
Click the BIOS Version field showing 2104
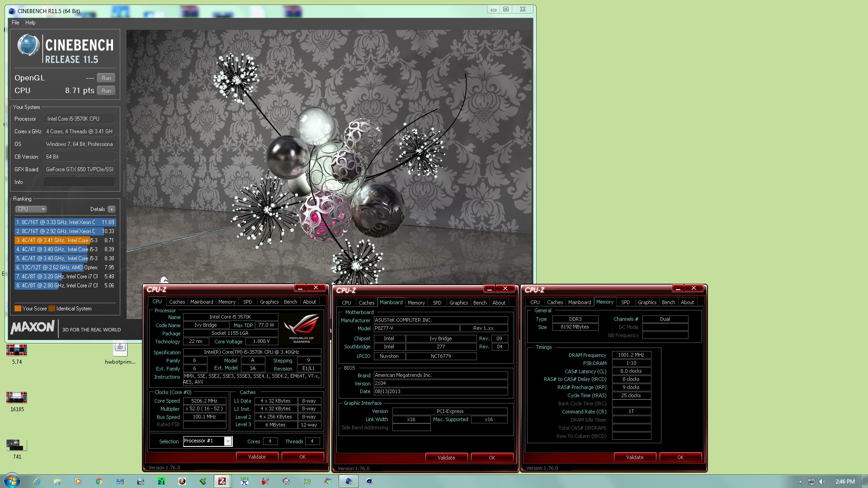[441, 383]
